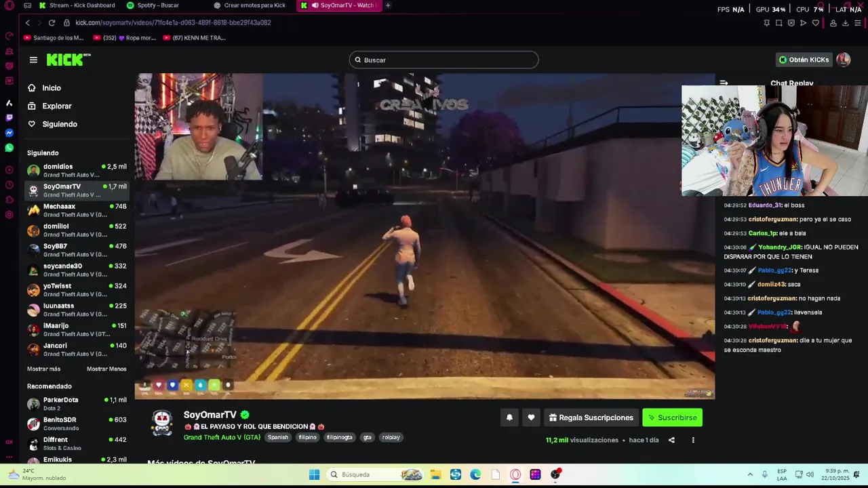Open soycande30 followed channel
This screenshot has width=868, height=488.
tap(77, 270)
